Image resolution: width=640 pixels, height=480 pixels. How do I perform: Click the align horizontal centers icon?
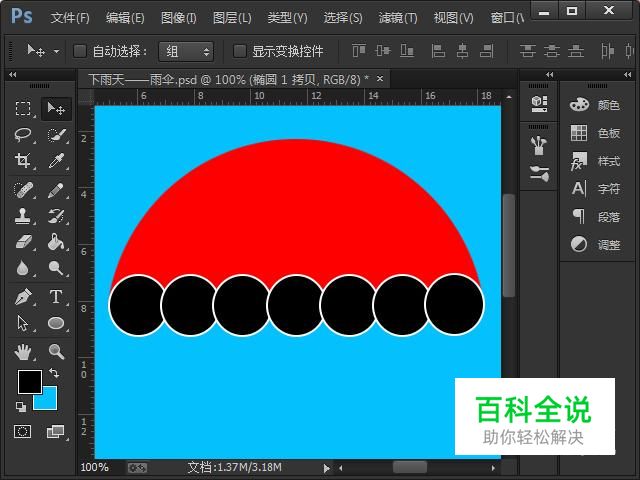click(x=462, y=51)
